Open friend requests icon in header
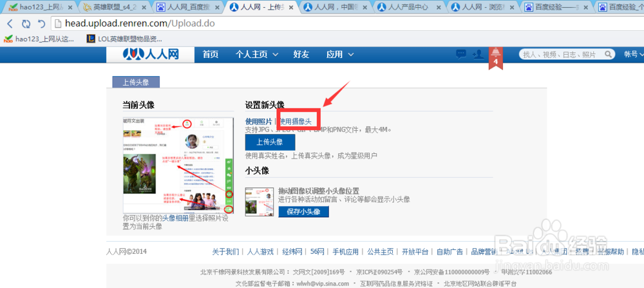 478,54
